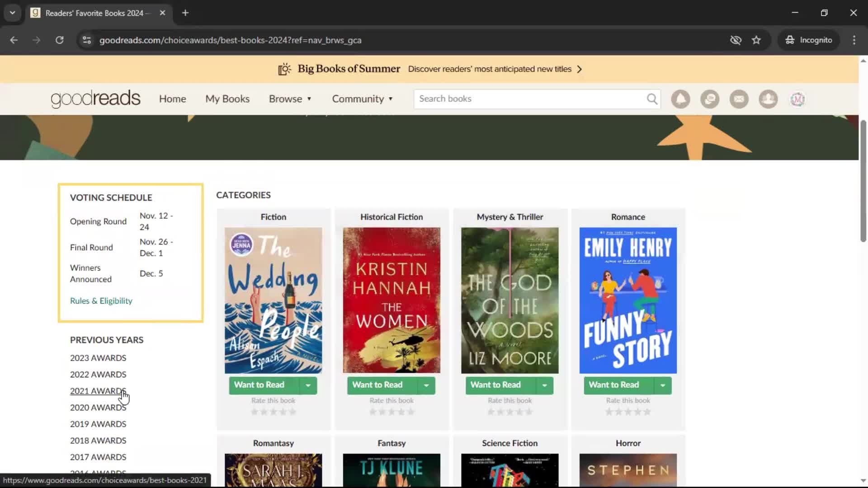
Task: Rate The God of the Woods four stars
Action: [x=519, y=412]
